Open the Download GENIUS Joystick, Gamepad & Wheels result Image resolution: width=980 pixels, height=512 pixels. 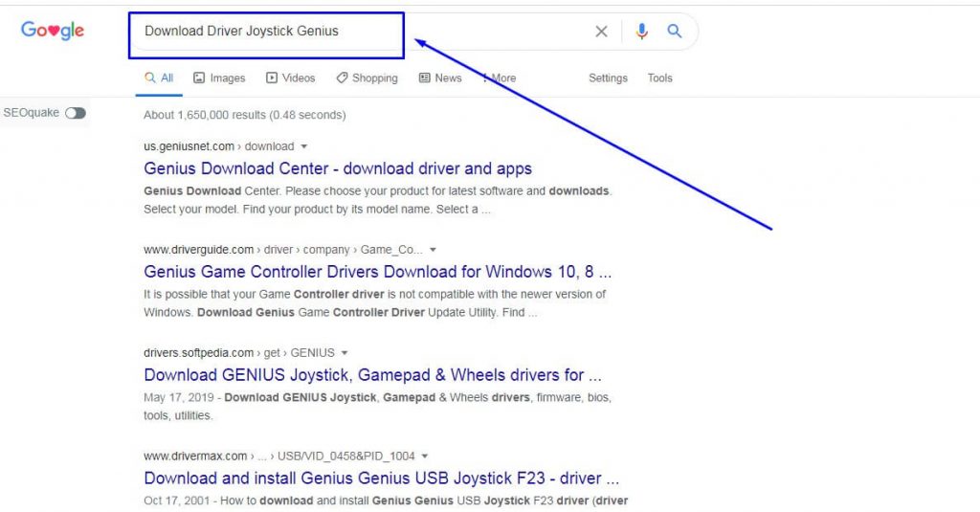[x=372, y=374]
